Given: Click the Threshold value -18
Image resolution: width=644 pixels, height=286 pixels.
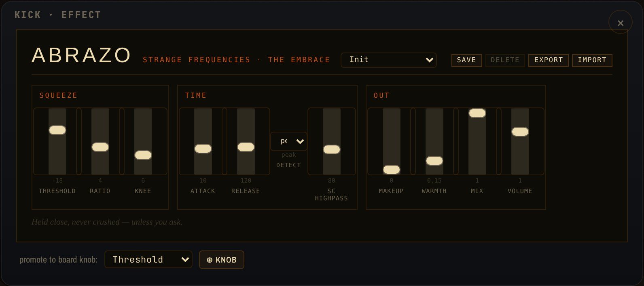Looking at the screenshot, I should click(57, 181).
